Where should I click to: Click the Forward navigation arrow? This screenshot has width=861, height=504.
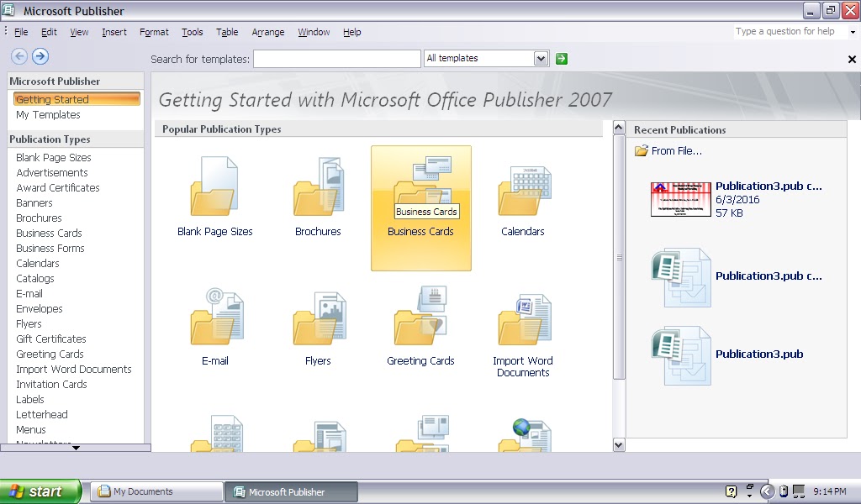[x=40, y=56]
